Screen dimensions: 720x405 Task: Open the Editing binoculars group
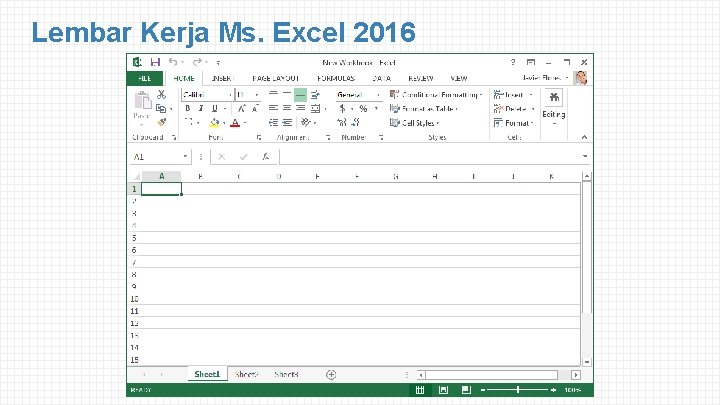[x=554, y=108]
